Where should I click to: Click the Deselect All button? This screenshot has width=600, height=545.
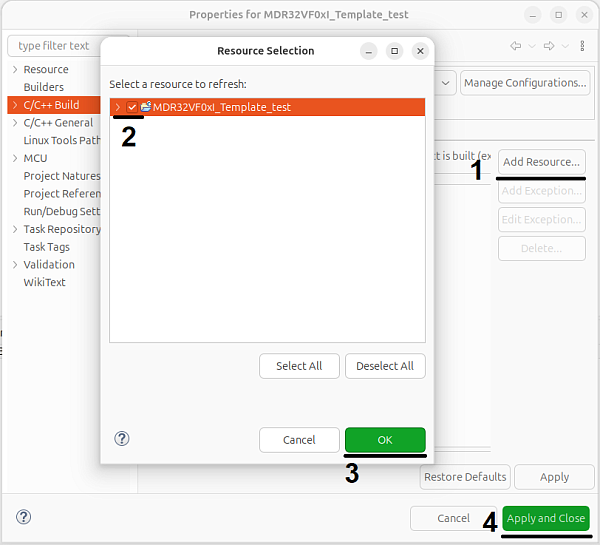click(385, 366)
